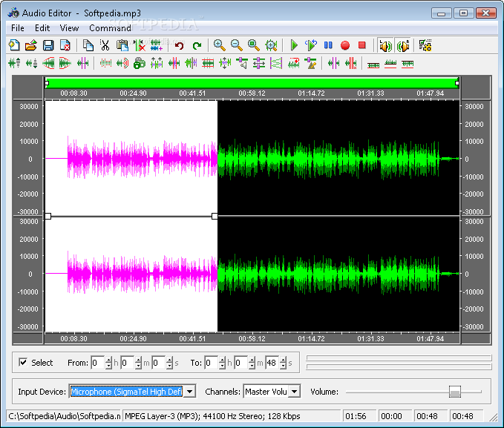
Task: Close the Audio Editor window
Action: pyautogui.click(x=485, y=13)
